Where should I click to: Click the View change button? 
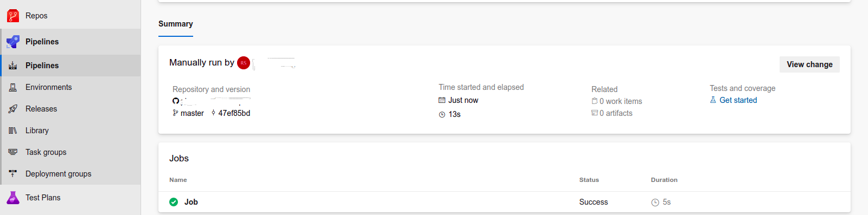pyautogui.click(x=809, y=64)
